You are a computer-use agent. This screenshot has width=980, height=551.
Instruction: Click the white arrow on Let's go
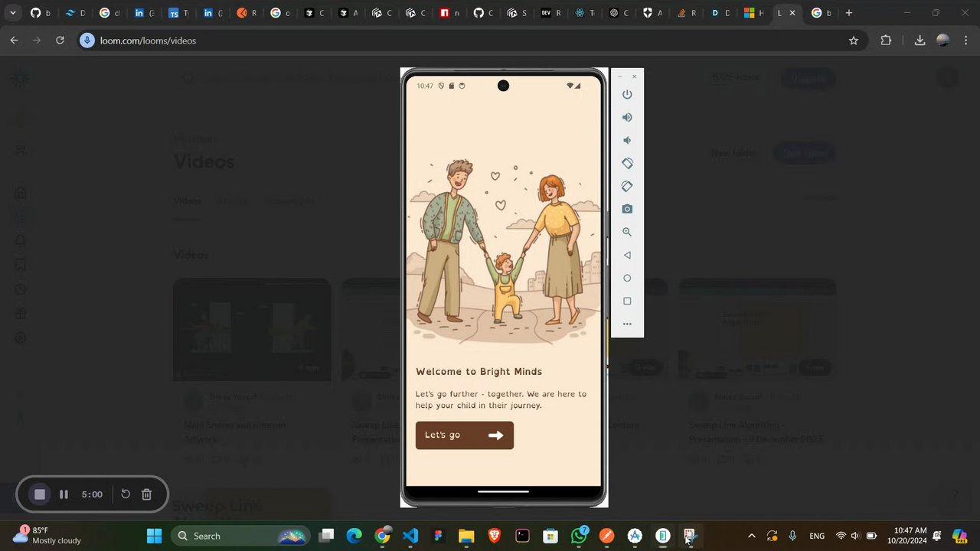click(496, 435)
